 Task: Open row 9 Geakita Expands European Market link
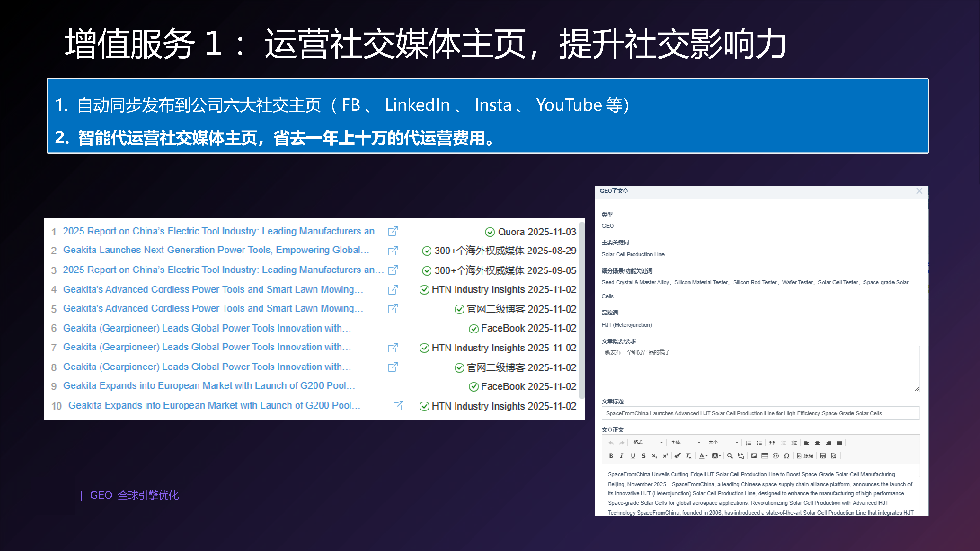(x=209, y=386)
